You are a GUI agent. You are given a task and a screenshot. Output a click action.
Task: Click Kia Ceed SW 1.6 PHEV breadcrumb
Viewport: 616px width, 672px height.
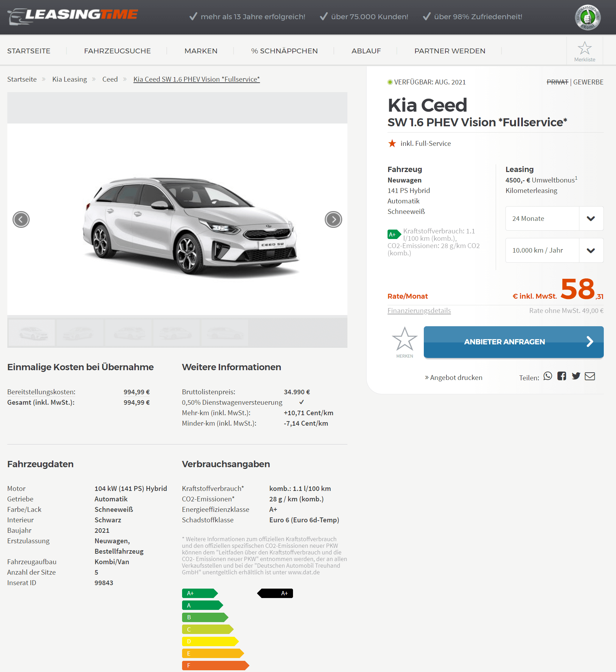196,79
